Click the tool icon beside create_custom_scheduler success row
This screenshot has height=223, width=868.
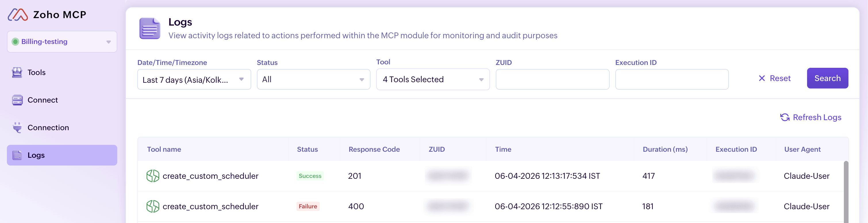[153, 176]
